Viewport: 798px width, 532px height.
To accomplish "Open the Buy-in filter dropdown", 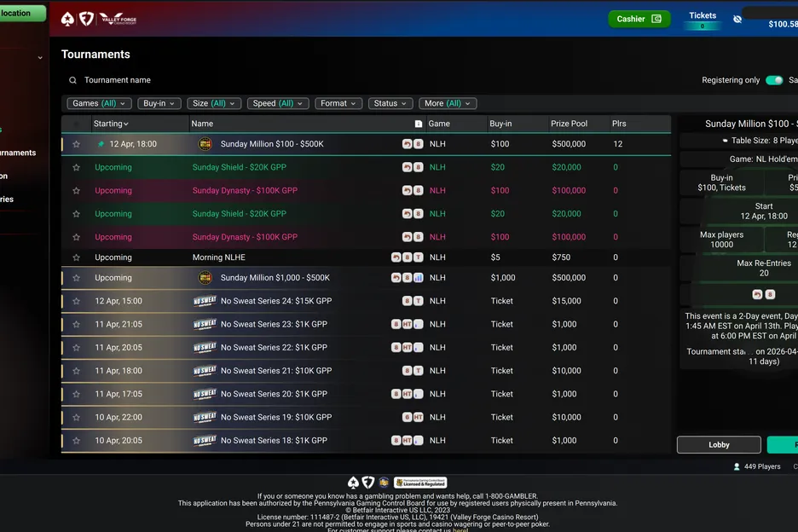I will [159, 102].
